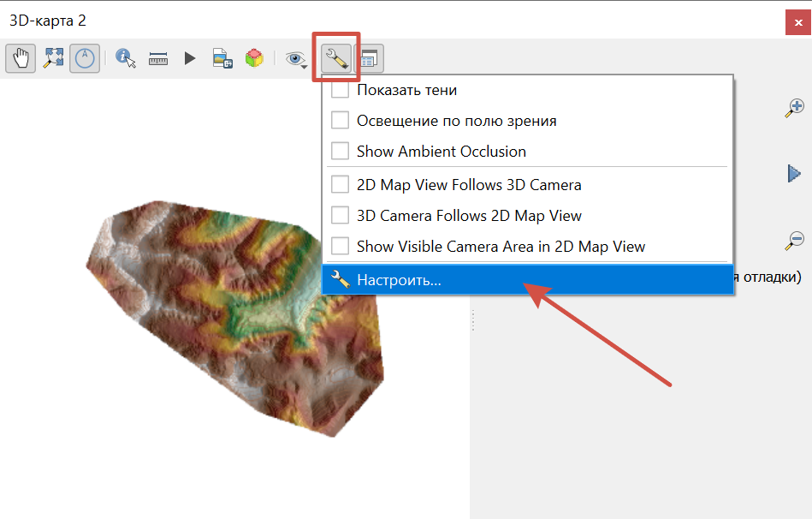Screen dimensions: 812x519
Task: Enable the Показать тени checkbox
Action: point(341,90)
